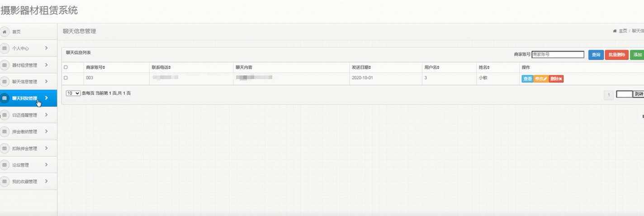Click the icon next to 归还提醒管理
Viewport: 644px width, 216px height.
pos(5,115)
